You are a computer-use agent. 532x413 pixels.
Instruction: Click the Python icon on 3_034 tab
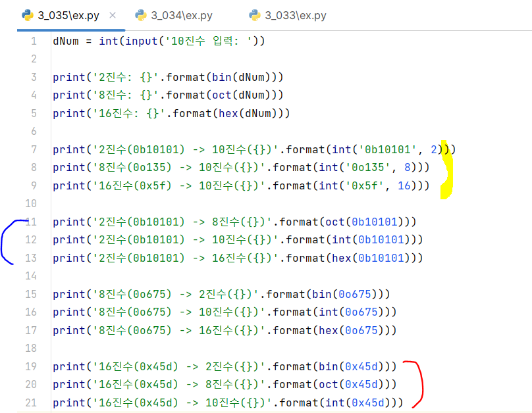pyautogui.click(x=141, y=15)
